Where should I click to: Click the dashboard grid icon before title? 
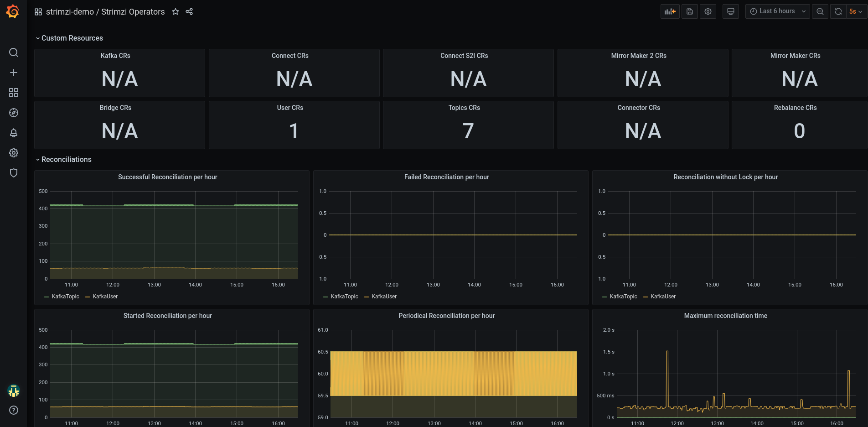tap(38, 12)
